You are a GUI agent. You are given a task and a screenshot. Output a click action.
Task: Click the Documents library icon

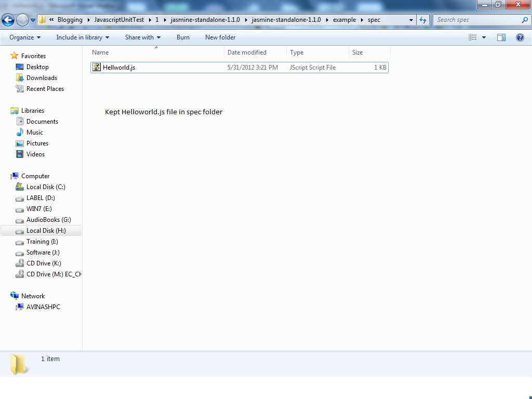pos(20,121)
